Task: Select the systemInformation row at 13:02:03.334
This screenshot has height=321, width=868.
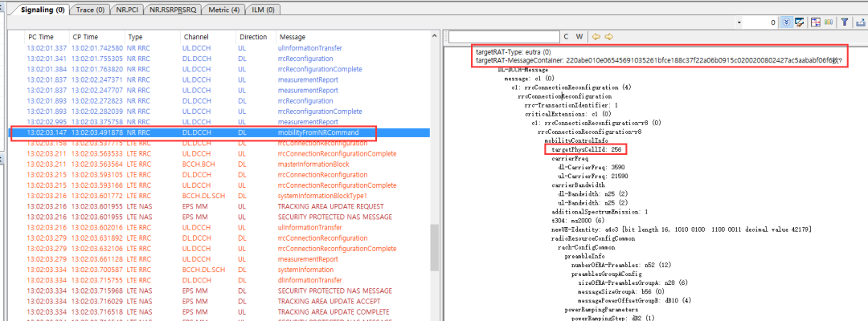Action: 219,270
